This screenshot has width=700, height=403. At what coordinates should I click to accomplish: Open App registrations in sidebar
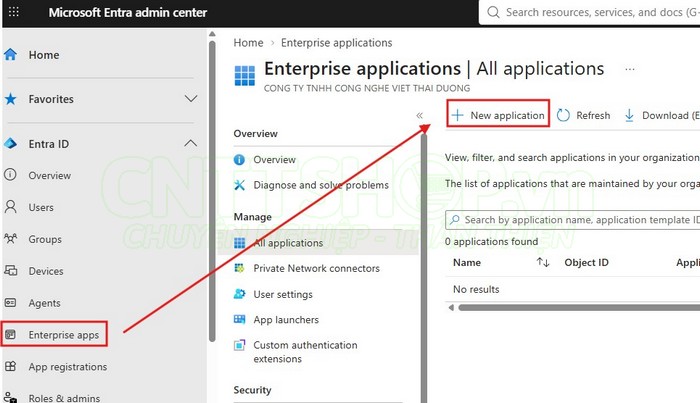click(x=68, y=367)
